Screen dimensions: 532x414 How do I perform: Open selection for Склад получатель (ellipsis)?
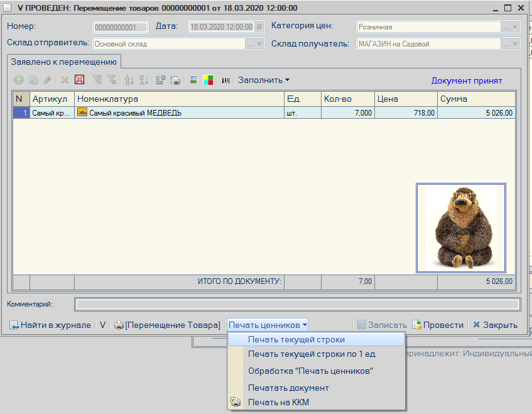point(506,44)
